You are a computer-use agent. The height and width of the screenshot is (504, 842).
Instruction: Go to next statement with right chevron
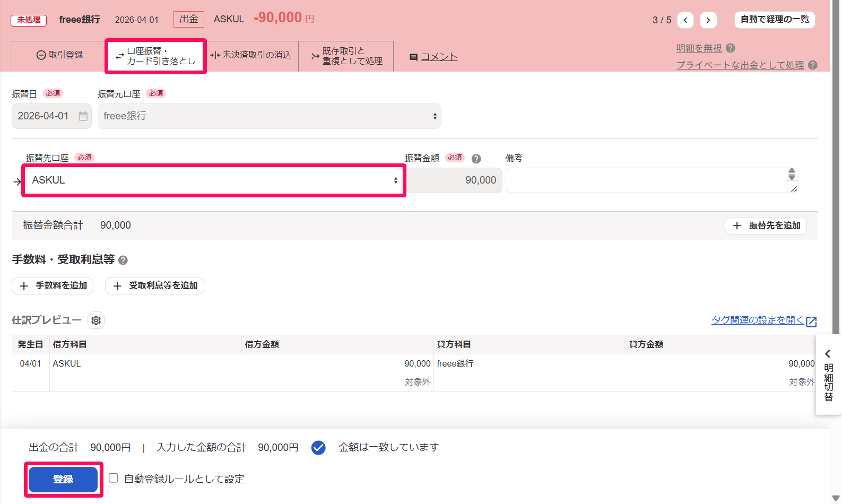coord(708,20)
